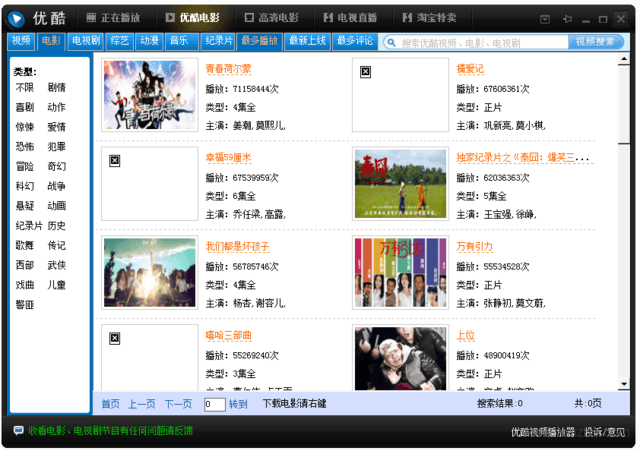Open the 青春荷尔蒙 title link
640x451 pixels.
228,69
